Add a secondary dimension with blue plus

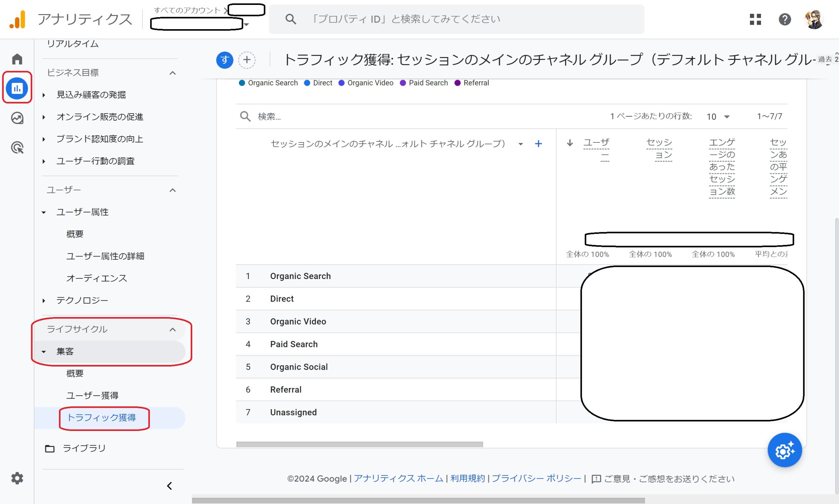pos(538,144)
